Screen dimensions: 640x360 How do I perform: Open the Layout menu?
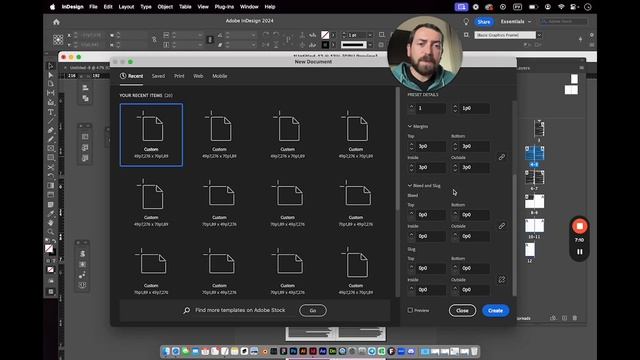pos(126,7)
